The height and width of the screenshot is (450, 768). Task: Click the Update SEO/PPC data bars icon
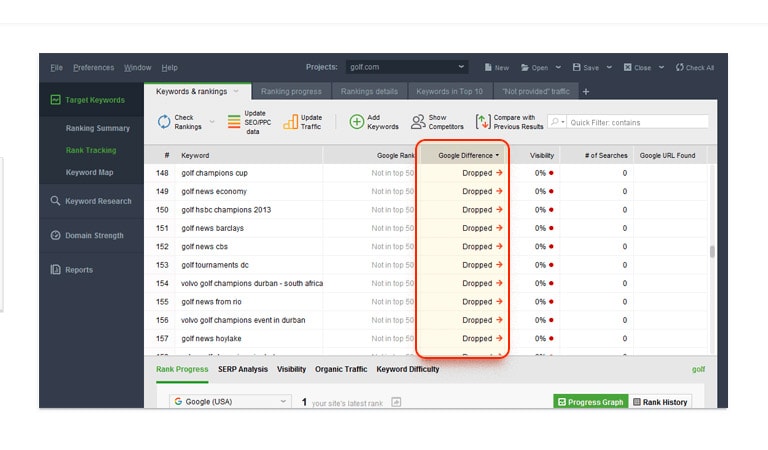pyautogui.click(x=234, y=121)
